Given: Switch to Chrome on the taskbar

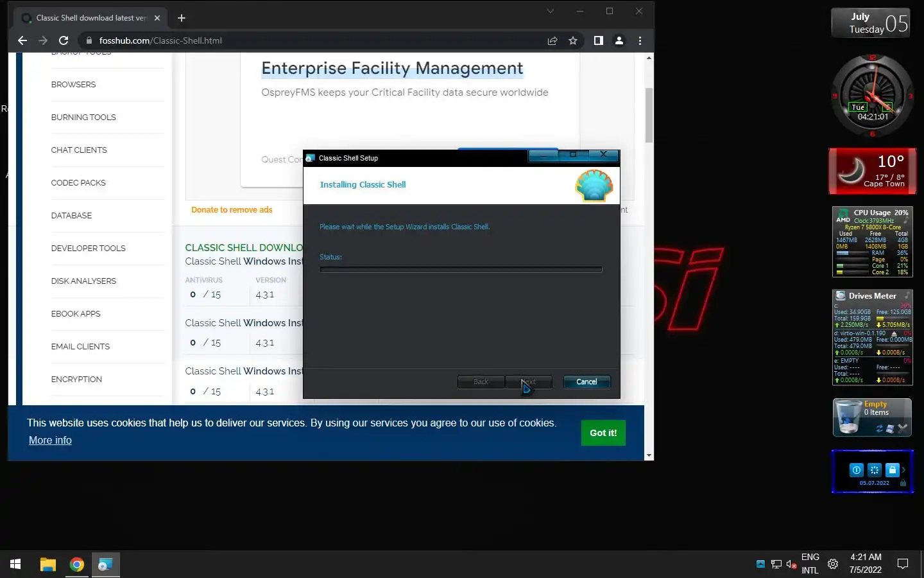Looking at the screenshot, I should click(77, 564).
